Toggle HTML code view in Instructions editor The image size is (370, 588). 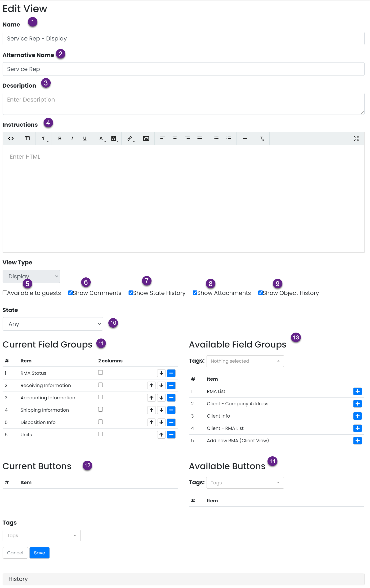(11, 138)
